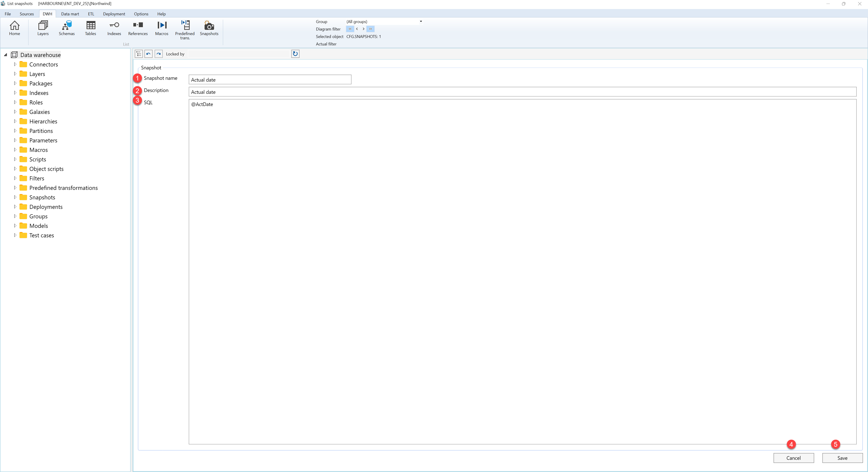Click the Save button
868x472 pixels.
click(x=842, y=458)
